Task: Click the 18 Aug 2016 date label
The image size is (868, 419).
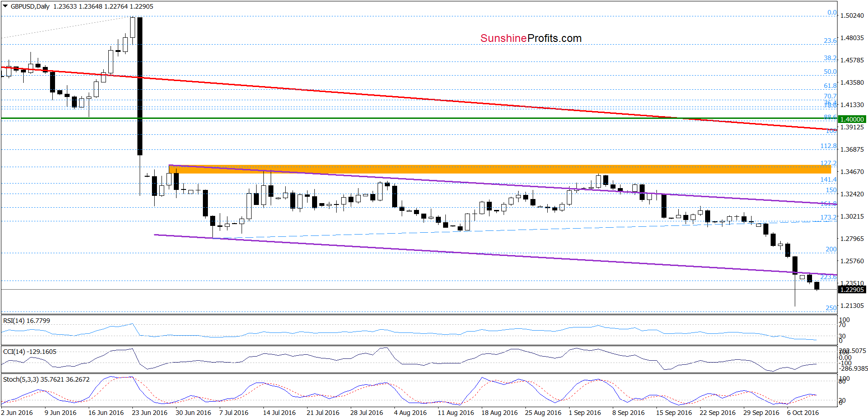Action: click(x=500, y=413)
